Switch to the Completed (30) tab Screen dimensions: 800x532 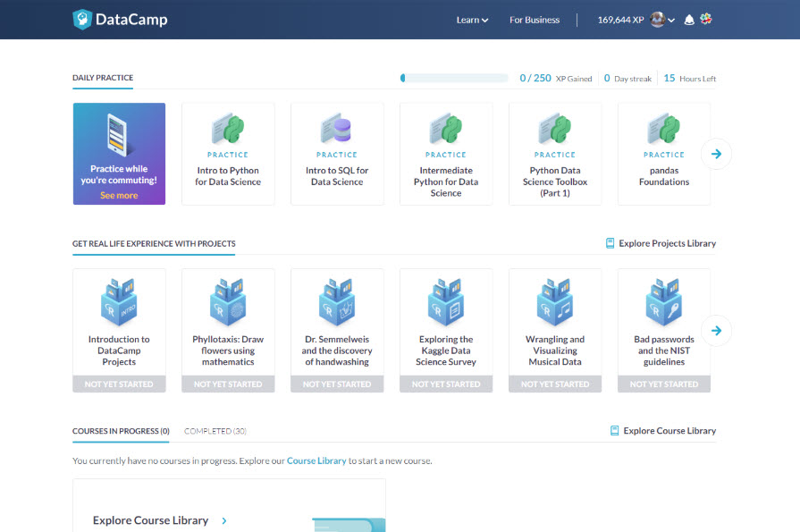click(215, 431)
